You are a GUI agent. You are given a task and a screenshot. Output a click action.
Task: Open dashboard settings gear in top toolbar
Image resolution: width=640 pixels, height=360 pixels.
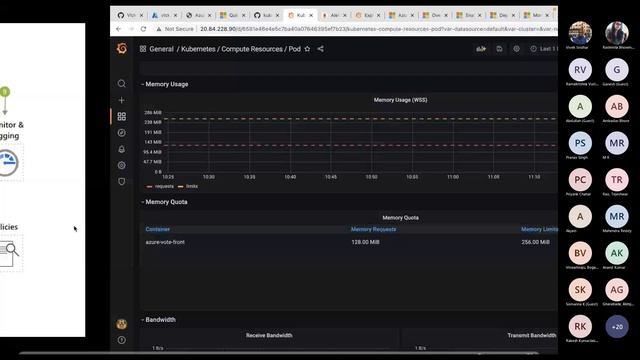[x=516, y=49]
